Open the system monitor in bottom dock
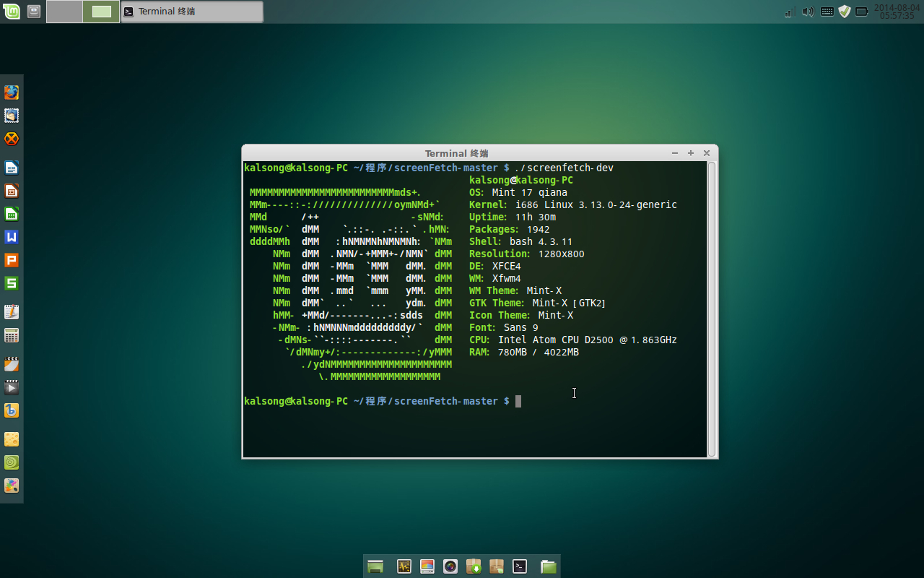 [404, 566]
